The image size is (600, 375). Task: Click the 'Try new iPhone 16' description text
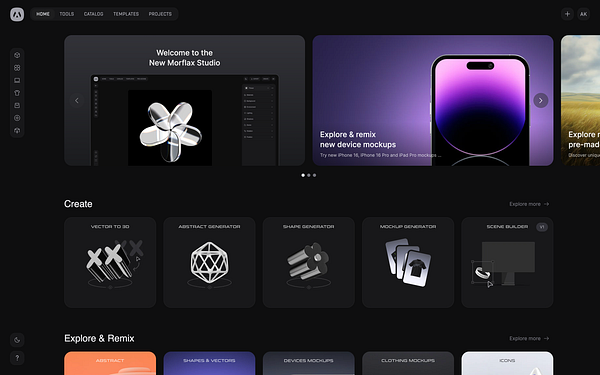[x=380, y=155]
